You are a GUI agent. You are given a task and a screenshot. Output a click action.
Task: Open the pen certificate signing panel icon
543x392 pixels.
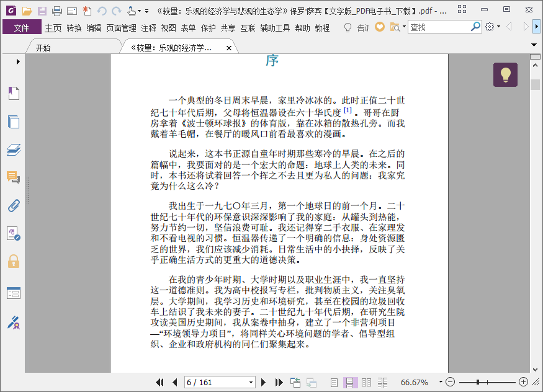click(x=14, y=323)
